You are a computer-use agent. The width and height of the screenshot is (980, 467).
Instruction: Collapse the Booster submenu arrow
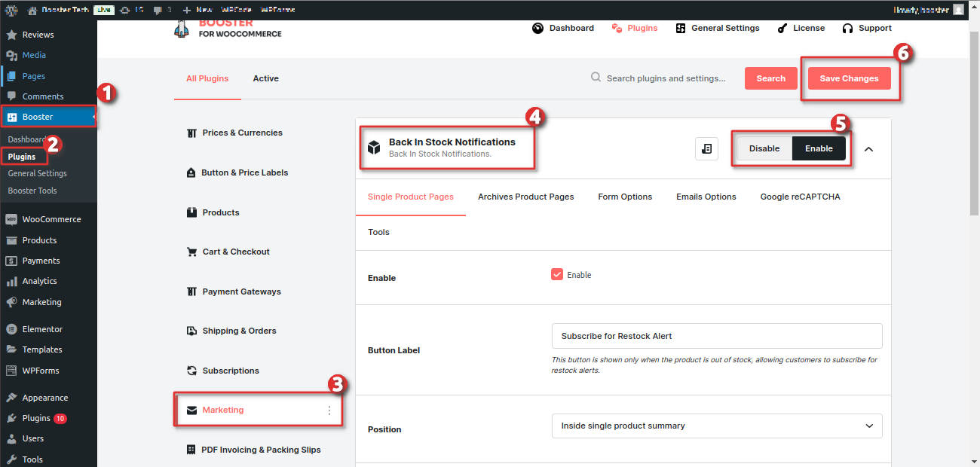pos(93,117)
